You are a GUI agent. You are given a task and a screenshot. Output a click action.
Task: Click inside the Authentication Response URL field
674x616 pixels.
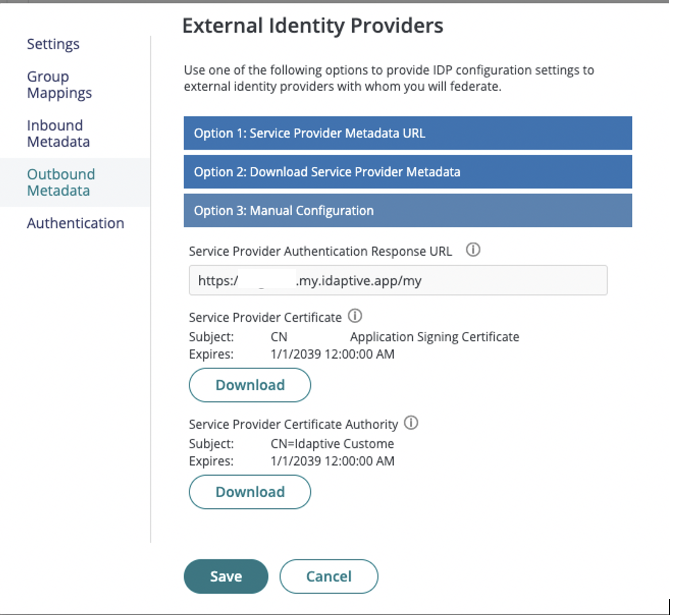397,280
